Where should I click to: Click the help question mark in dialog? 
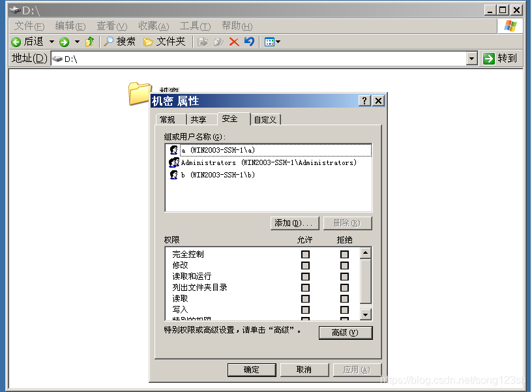[364, 101]
